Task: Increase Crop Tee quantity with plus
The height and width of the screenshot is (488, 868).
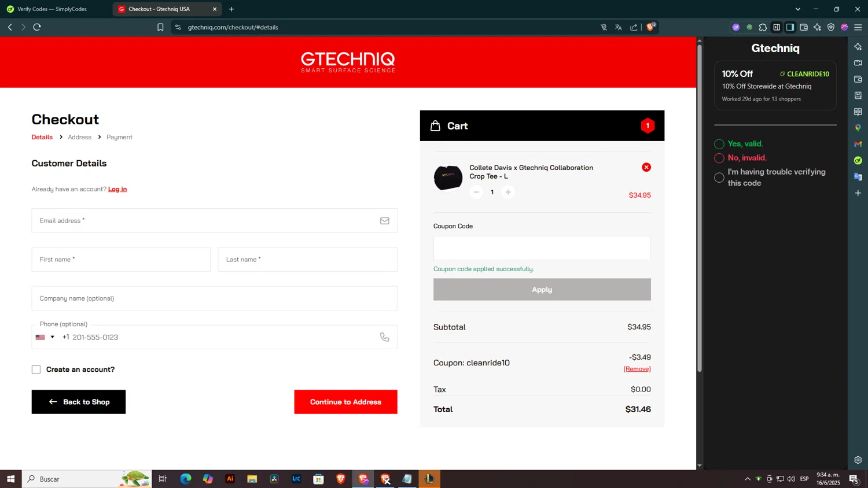Action: pos(508,192)
